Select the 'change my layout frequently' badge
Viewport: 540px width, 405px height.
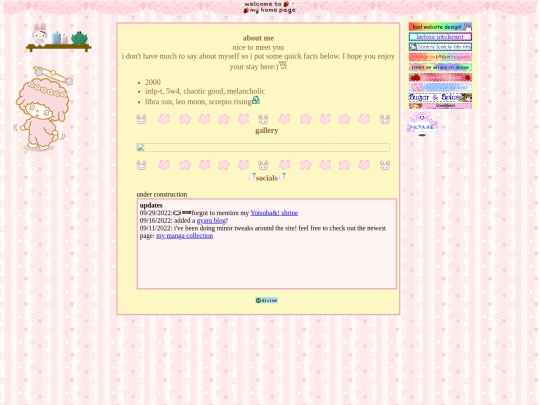pyautogui.click(x=440, y=57)
